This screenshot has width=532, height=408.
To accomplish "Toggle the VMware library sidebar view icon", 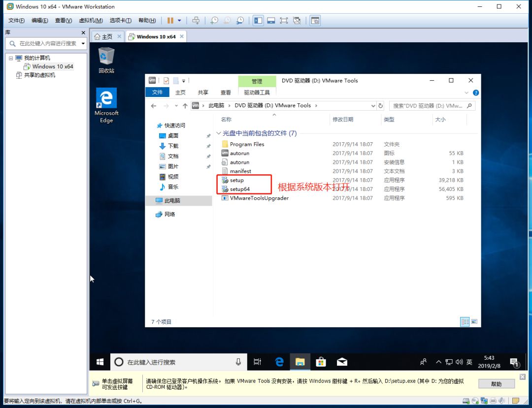I will pyautogui.click(x=258, y=20).
